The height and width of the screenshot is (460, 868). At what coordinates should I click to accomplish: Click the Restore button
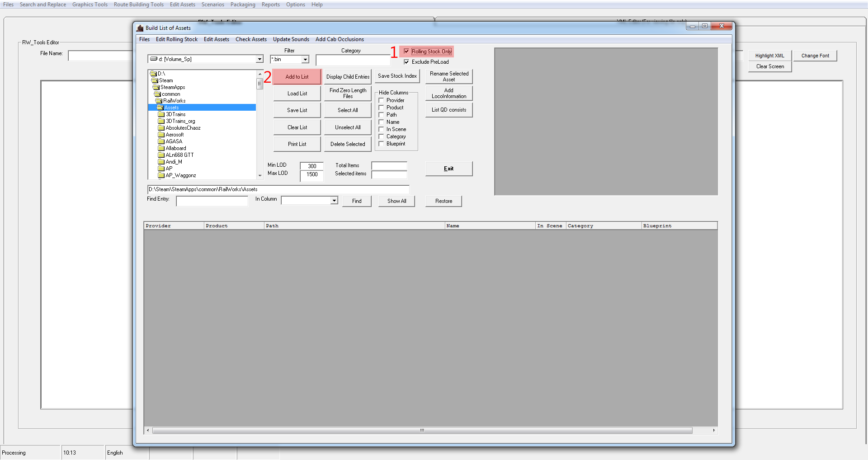coord(443,201)
